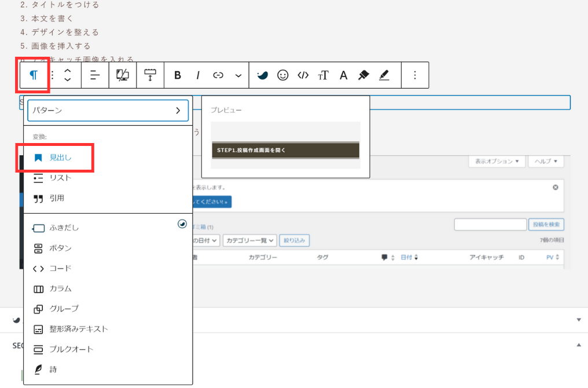The height and width of the screenshot is (388, 588).
Task: Transform block to 見出し heading
Action: (60, 158)
